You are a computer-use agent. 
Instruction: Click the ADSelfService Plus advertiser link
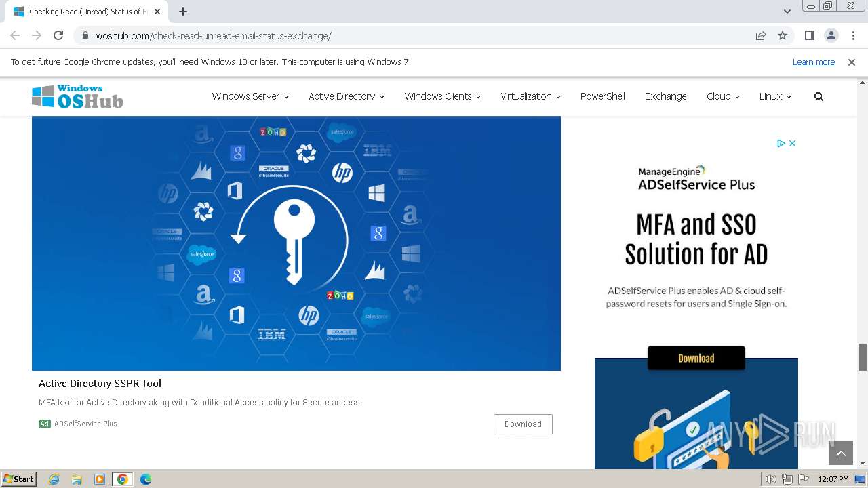[85, 424]
